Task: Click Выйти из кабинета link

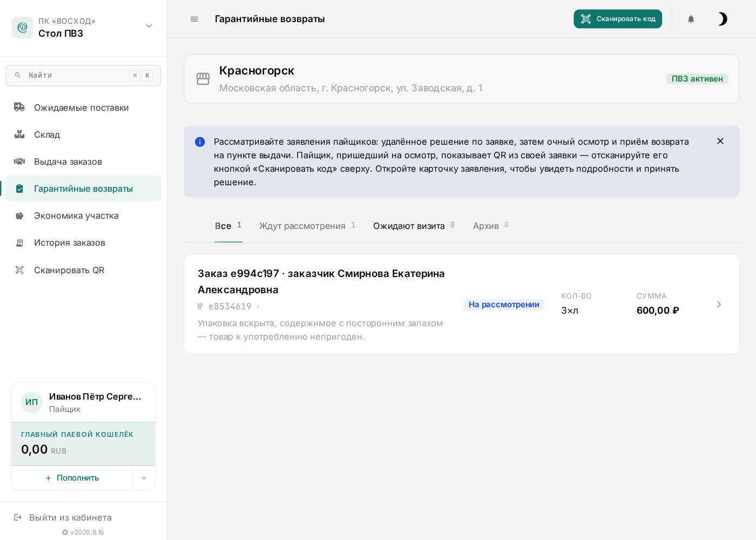Action: coord(70,517)
